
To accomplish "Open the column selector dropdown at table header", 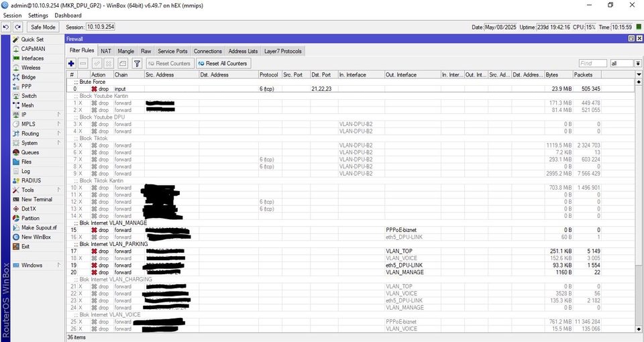I will tap(639, 74).
